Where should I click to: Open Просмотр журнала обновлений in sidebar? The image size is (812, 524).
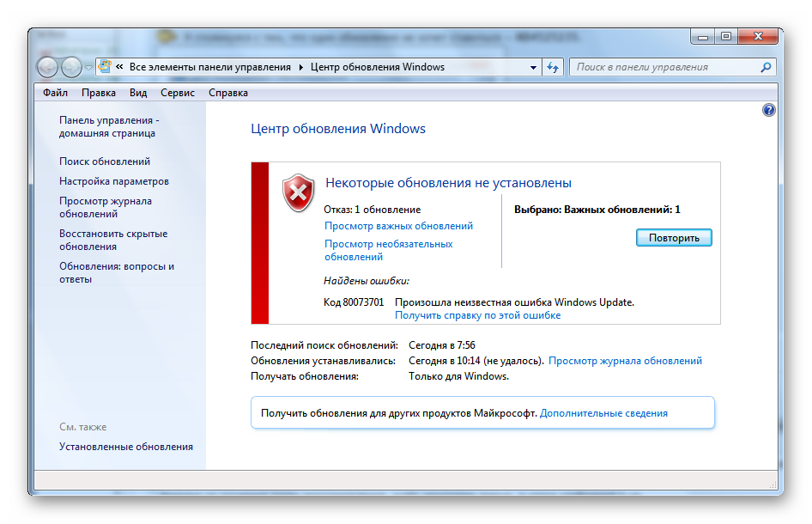106,207
